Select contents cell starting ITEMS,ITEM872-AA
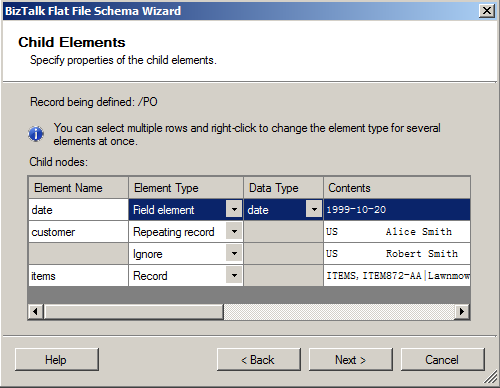 [x=397, y=276]
